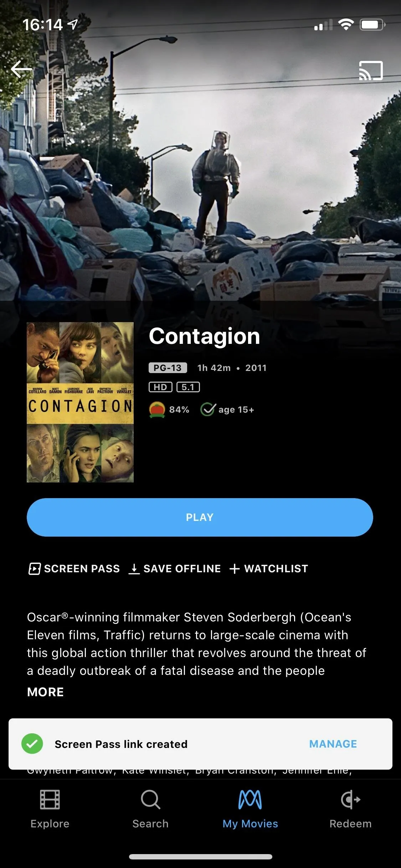Tap the Common Sense age 15+ checkmark
This screenshot has height=868, width=401.
(208, 409)
